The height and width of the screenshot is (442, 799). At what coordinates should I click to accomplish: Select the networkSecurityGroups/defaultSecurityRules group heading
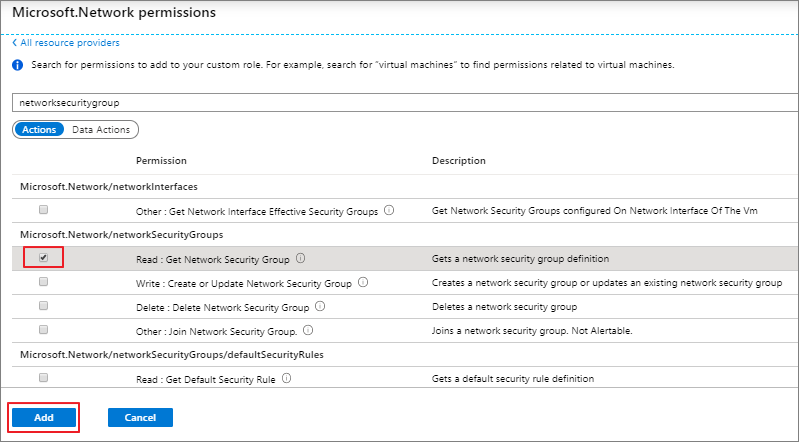pyautogui.click(x=172, y=354)
